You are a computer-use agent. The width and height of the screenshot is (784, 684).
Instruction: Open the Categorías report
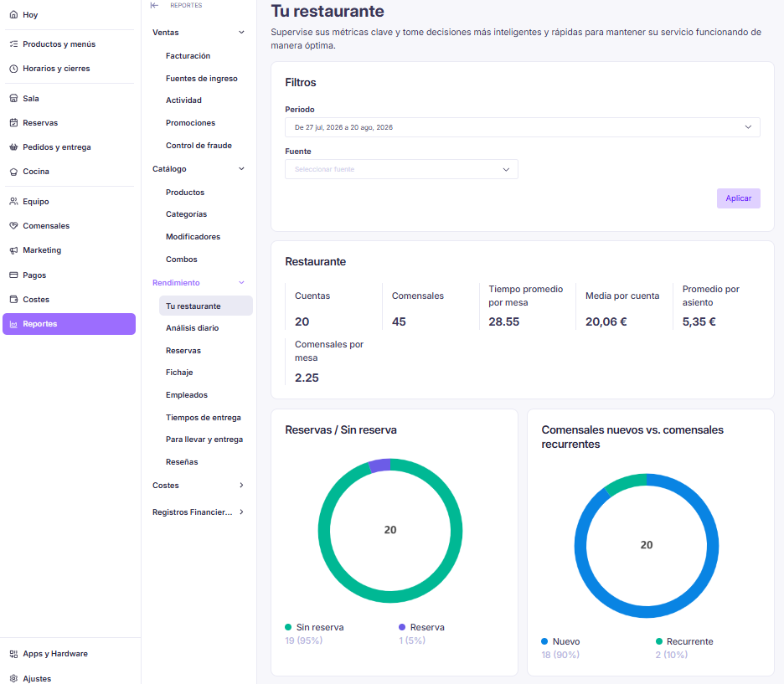click(x=186, y=214)
